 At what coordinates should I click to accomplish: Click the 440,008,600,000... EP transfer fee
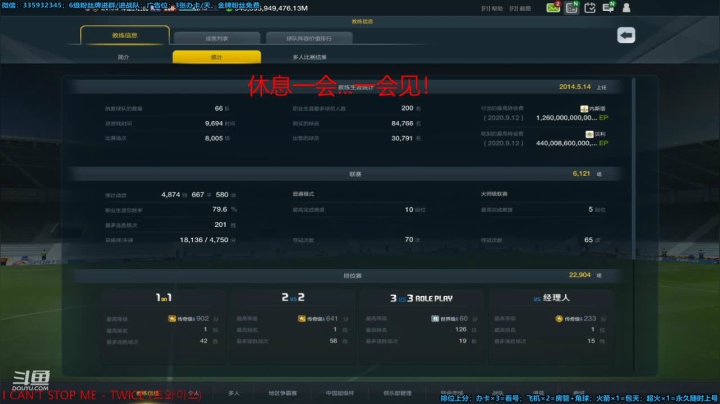point(572,143)
